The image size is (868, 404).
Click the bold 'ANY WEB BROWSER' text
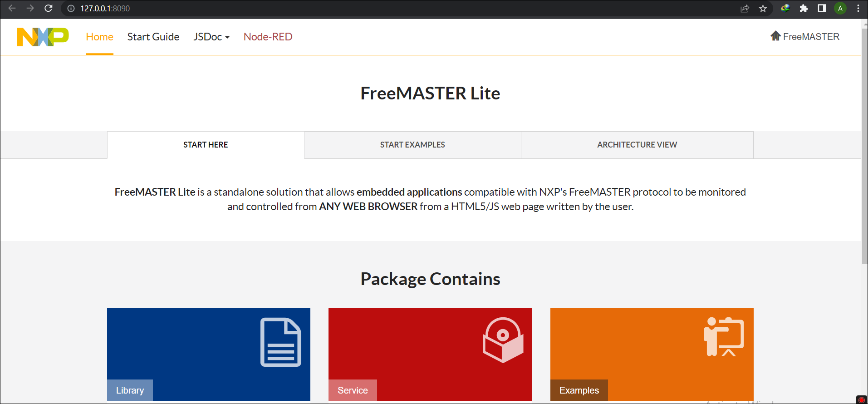tap(368, 207)
